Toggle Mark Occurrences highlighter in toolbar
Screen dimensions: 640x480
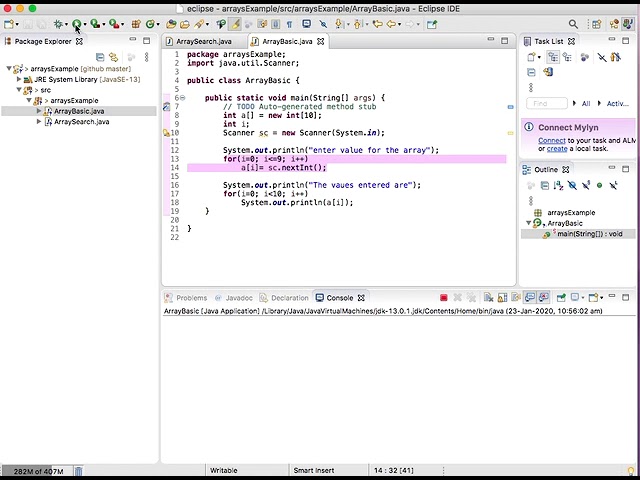235,24
